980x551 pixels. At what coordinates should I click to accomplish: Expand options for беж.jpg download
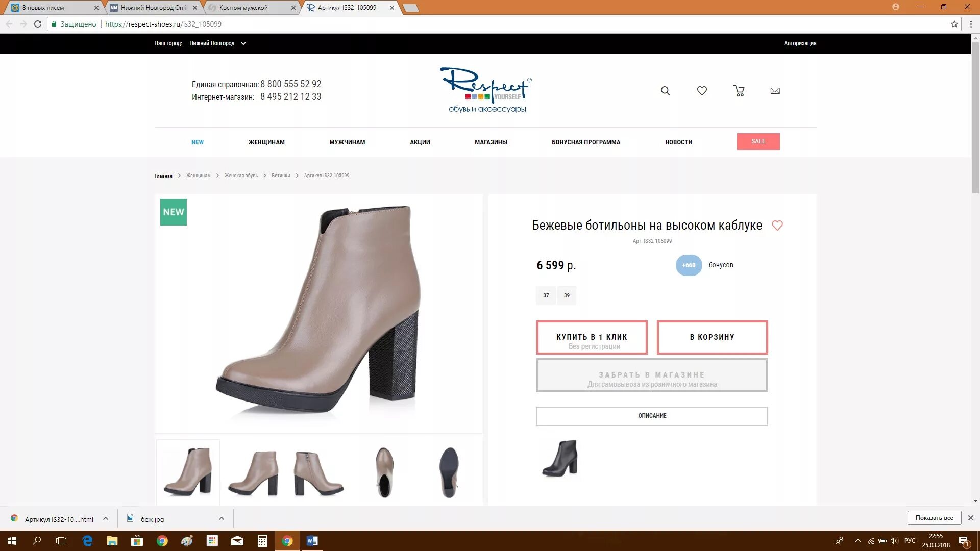[x=221, y=519]
